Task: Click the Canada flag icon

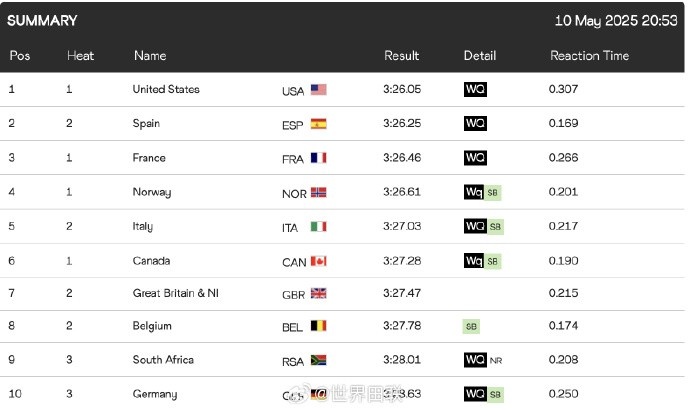Action: tap(318, 261)
